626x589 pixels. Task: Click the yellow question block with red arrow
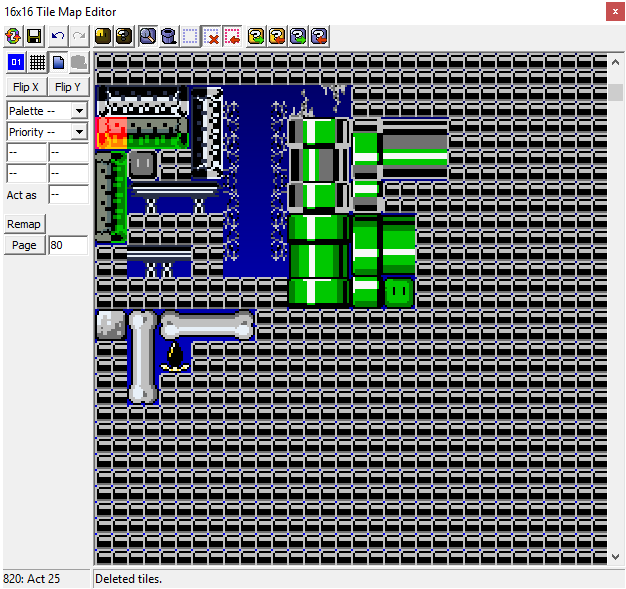[x=277, y=36]
